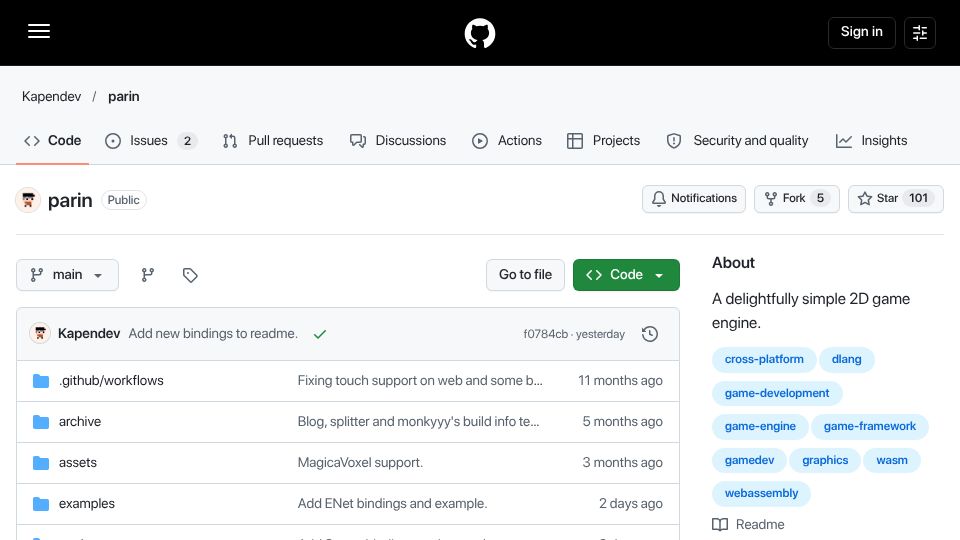960x540 pixels.
Task: Select the cross-platform topic tag
Action: point(764,359)
